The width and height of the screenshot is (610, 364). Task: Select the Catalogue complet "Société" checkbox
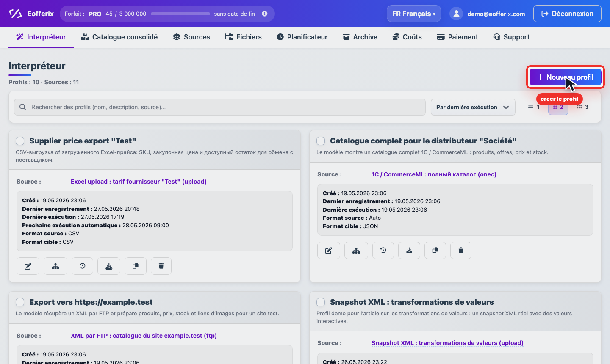[321, 141]
